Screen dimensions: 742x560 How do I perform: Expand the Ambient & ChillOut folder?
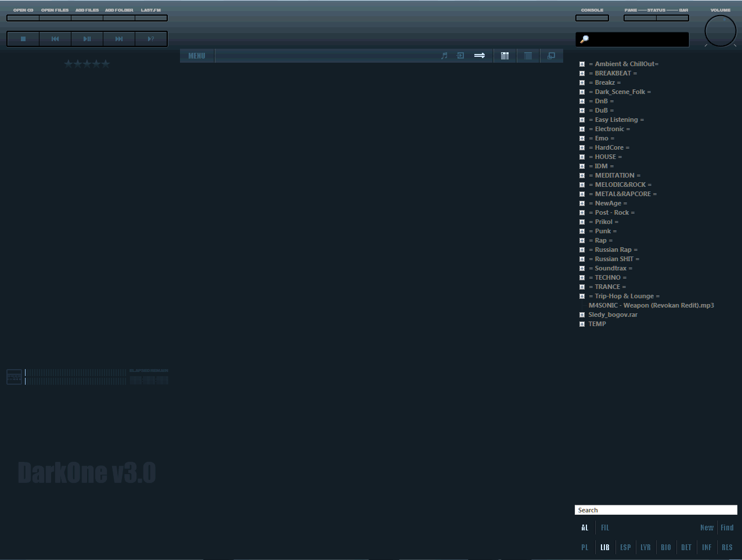point(582,64)
